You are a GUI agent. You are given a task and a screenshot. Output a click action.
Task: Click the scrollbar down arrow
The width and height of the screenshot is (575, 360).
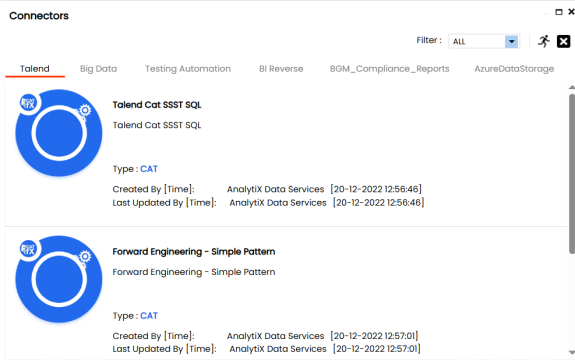point(572,352)
